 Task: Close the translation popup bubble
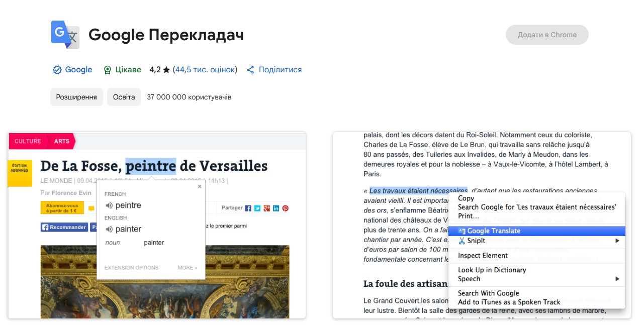tap(200, 186)
